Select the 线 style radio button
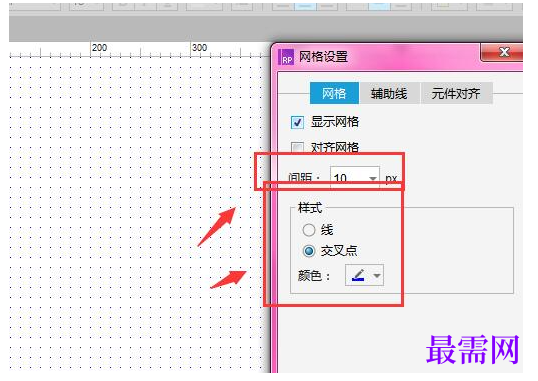Viewport: 538px width, 381px height. tap(308, 230)
